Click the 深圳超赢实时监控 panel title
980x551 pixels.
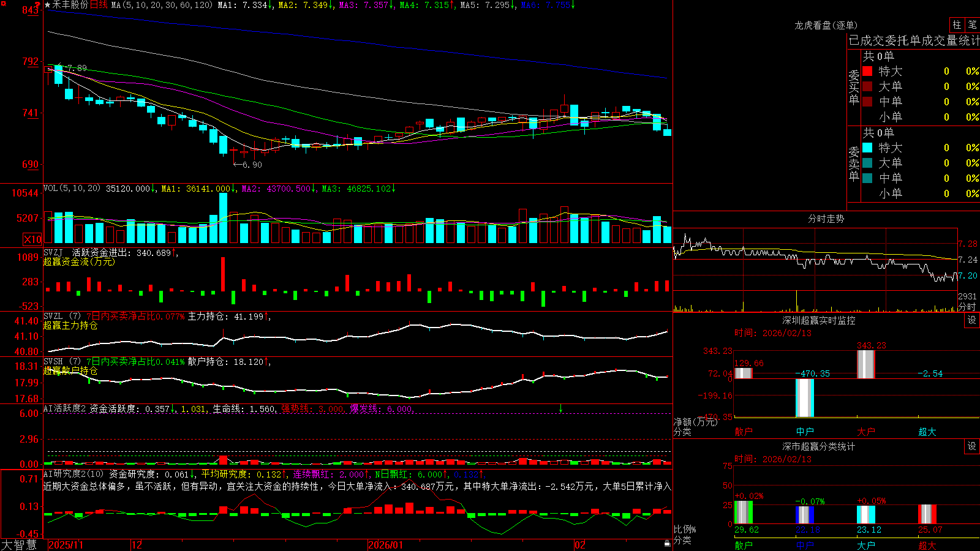(x=818, y=320)
